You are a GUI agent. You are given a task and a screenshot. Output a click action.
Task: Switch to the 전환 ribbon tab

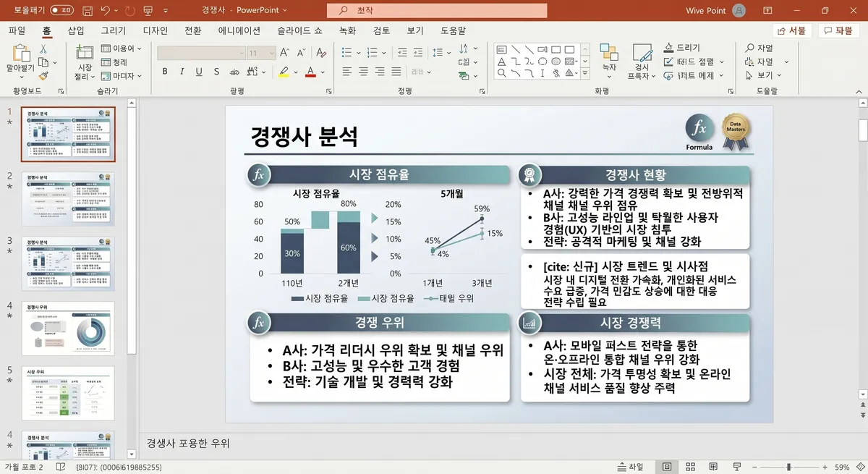click(193, 30)
